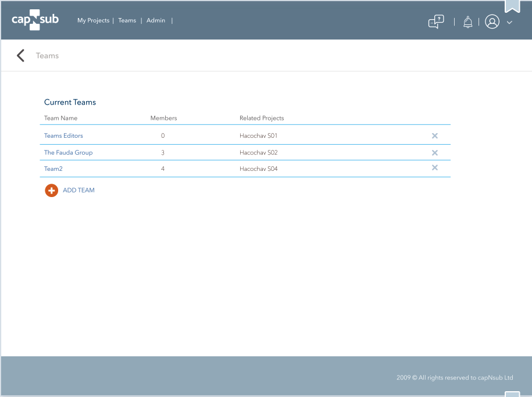Expand the user account dropdown arrow
The height and width of the screenshot is (397, 532).
509,23
